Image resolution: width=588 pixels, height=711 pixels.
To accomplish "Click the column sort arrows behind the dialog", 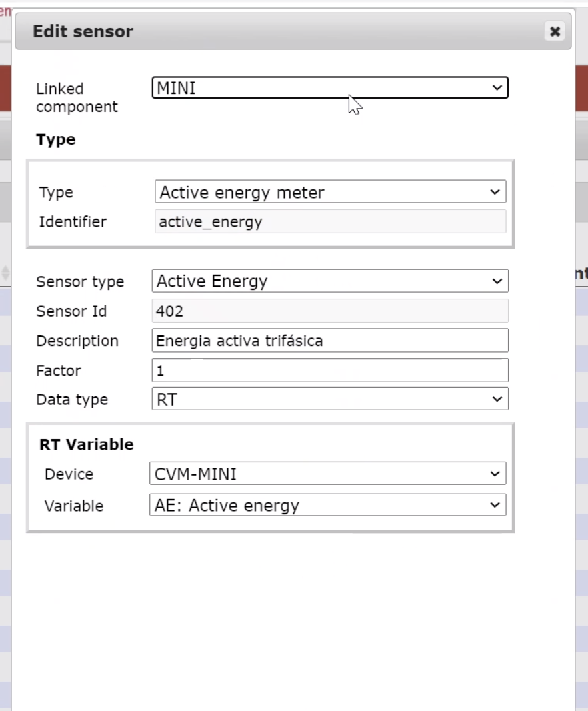I will click(6, 272).
